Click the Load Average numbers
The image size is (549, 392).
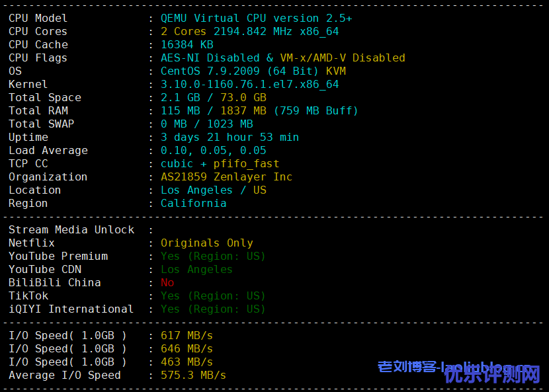[213, 151]
